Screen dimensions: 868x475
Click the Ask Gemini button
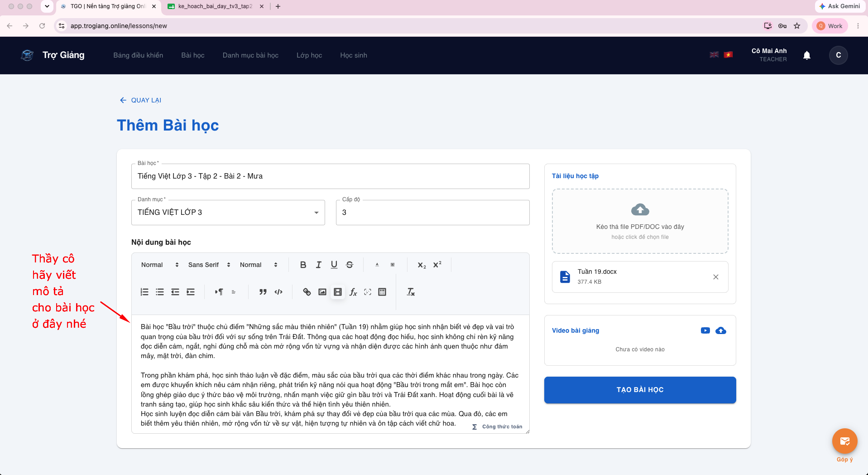pyautogui.click(x=839, y=6)
